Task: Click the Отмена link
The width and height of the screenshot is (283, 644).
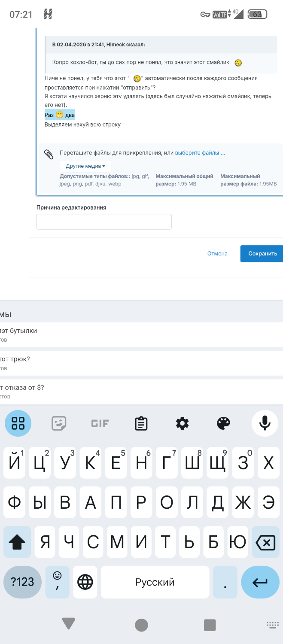Action: tap(217, 253)
